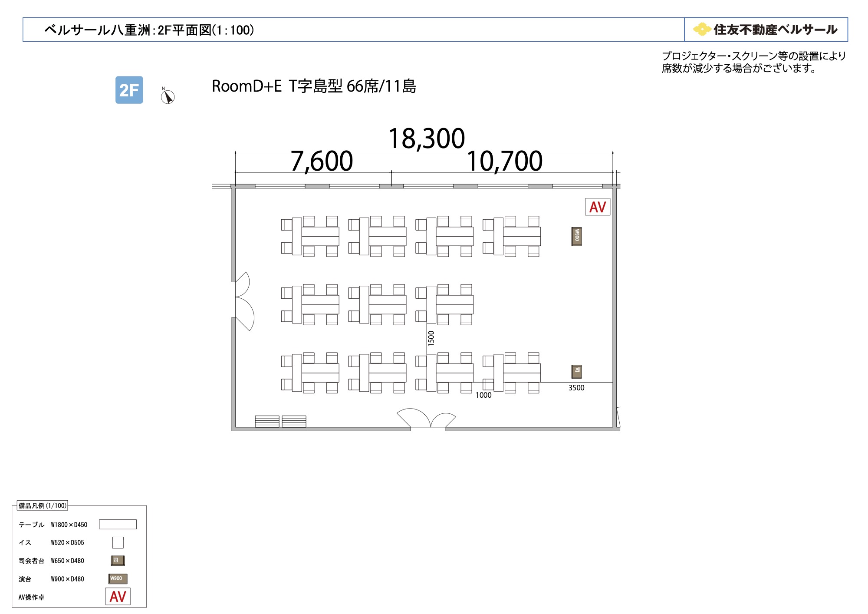Select the 10,700 dimension label

504,161
